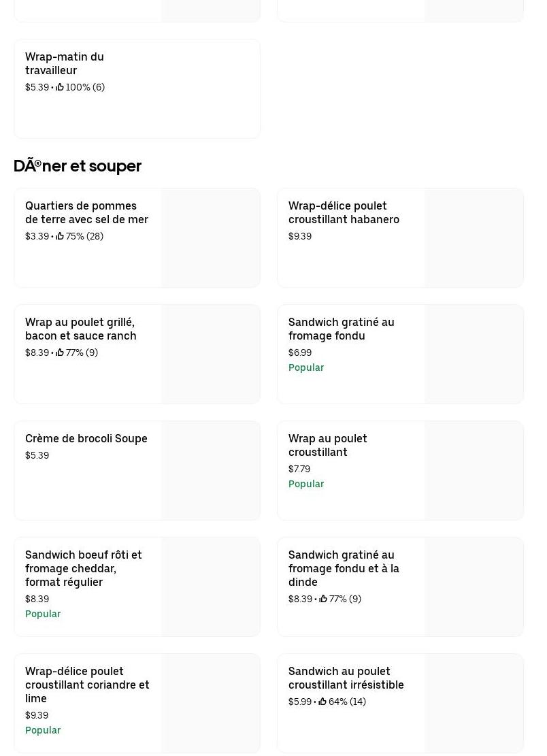Click Popular tag under Wrap au poulet croustillant
This screenshot has width=547, height=756.
point(306,484)
